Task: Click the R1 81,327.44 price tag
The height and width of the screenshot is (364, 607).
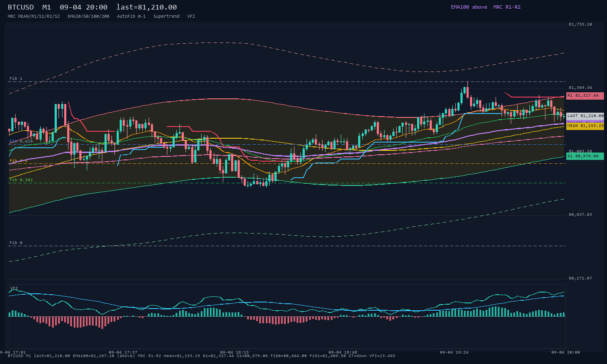Action: coord(585,96)
